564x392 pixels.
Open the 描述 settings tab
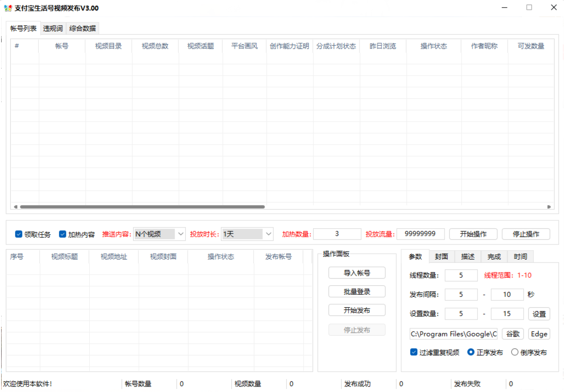tap(468, 257)
